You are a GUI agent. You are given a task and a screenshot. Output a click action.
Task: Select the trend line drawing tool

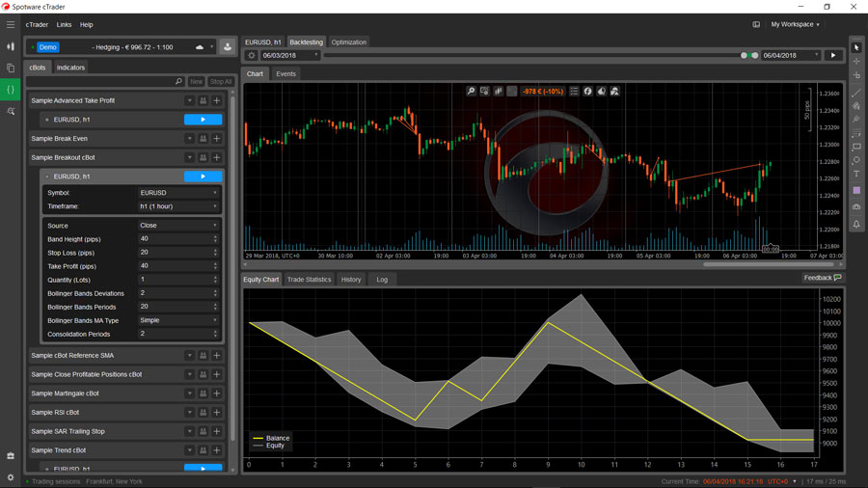[x=856, y=93]
